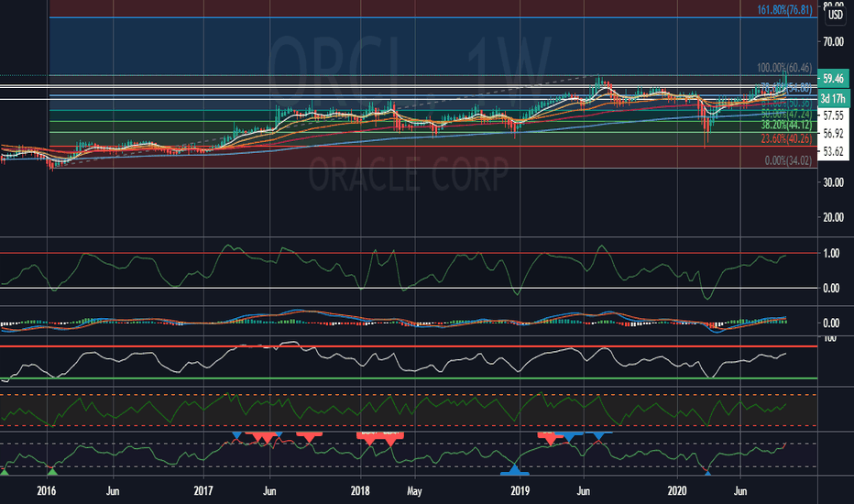Click the 38.20%(44.12) Fibonacci label
This screenshot has width=854, height=504.
point(786,126)
